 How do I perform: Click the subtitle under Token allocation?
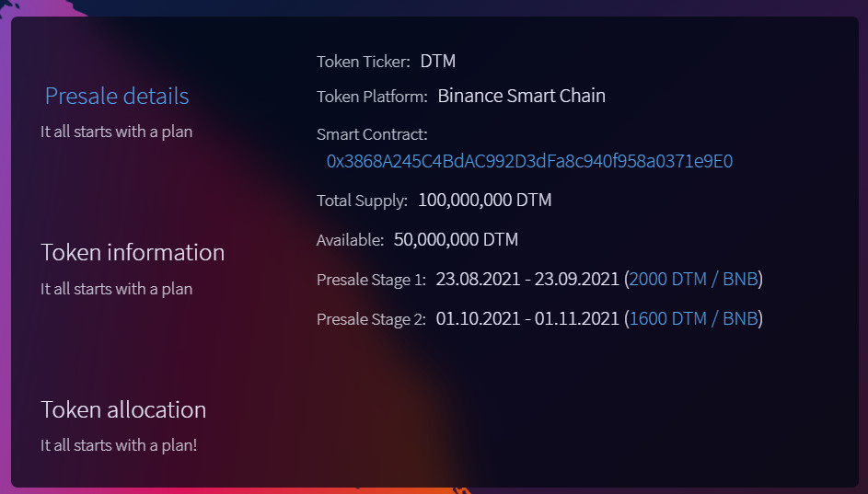click(x=119, y=445)
